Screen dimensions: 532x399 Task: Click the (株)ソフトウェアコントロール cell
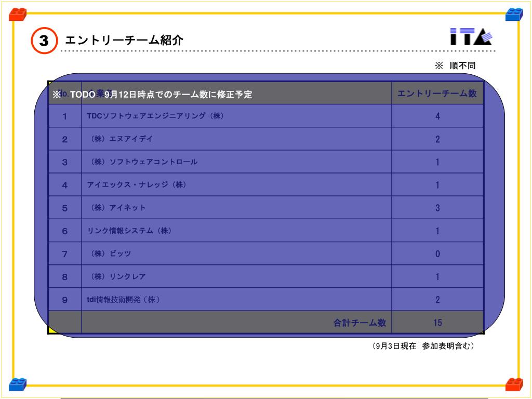[x=236, y=162]
